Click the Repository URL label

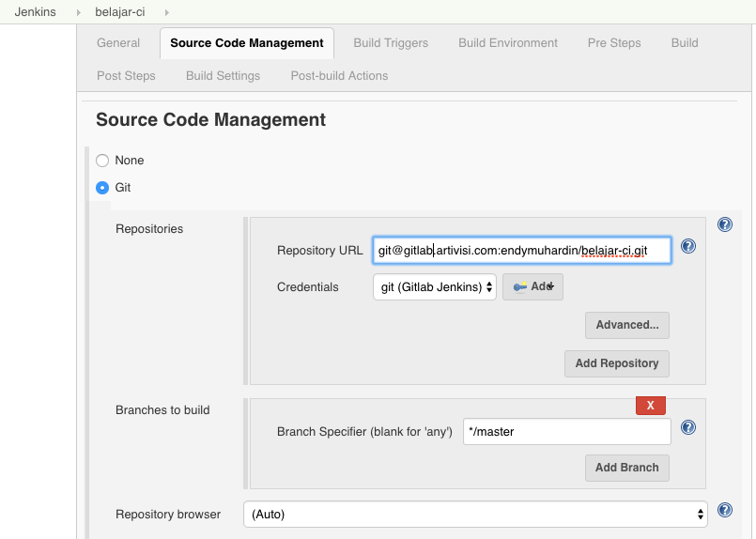[x=319, y=251]
